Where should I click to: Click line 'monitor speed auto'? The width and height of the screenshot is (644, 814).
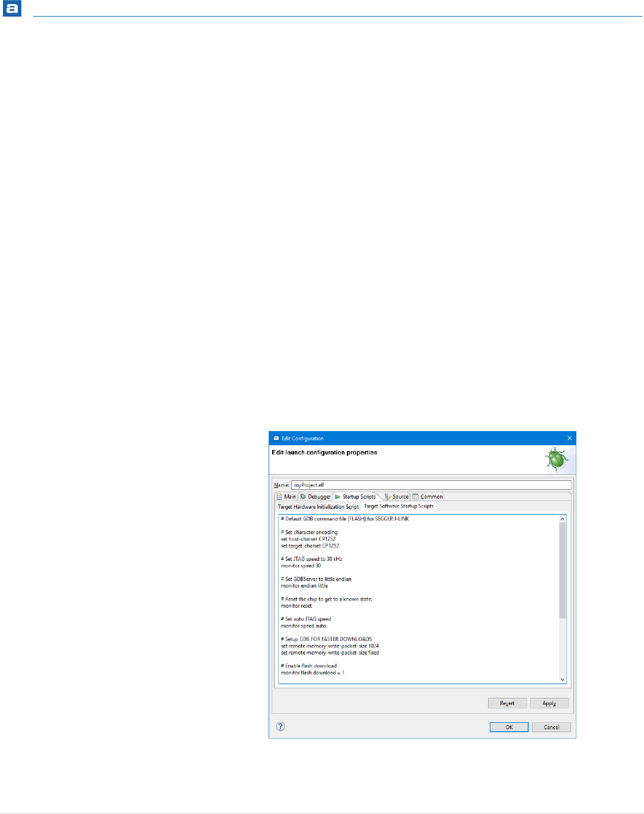pos(303,626)
